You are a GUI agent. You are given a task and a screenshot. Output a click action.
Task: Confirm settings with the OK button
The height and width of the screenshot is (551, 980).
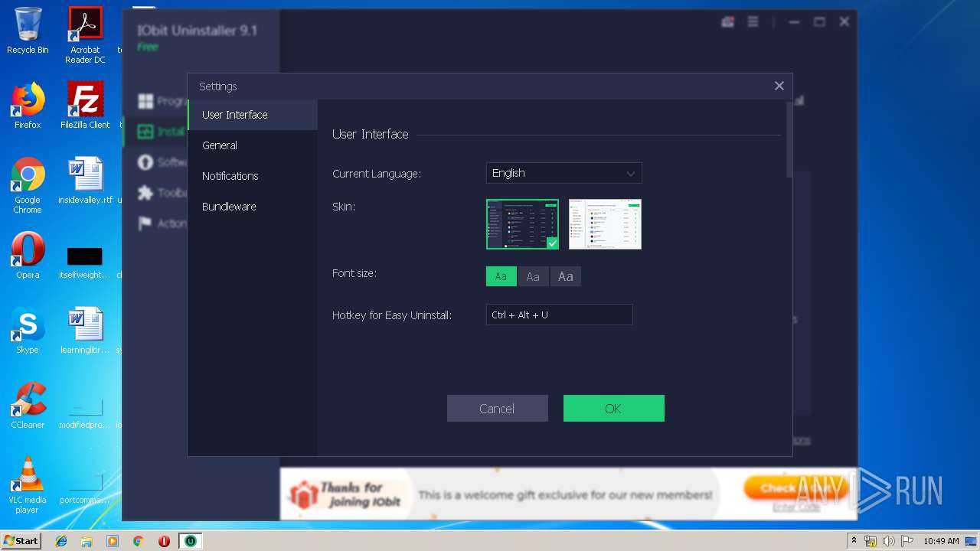point(613,409)
